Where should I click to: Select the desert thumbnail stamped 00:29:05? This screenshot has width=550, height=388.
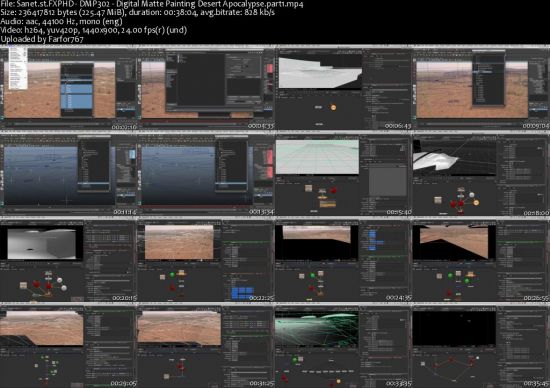pos(69,346)
